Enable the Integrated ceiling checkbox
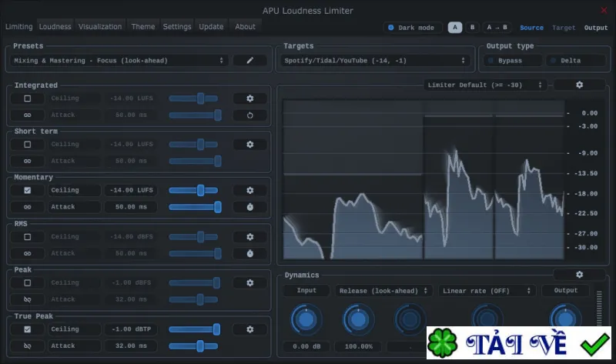Image resolution: width=616 pixels, height=364 pixels. click(27, 99)
